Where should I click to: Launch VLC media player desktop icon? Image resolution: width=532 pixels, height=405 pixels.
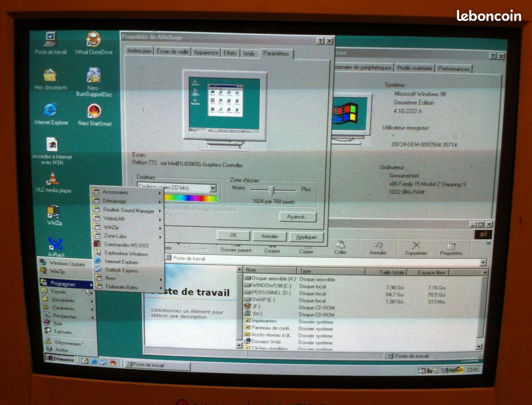53,182
